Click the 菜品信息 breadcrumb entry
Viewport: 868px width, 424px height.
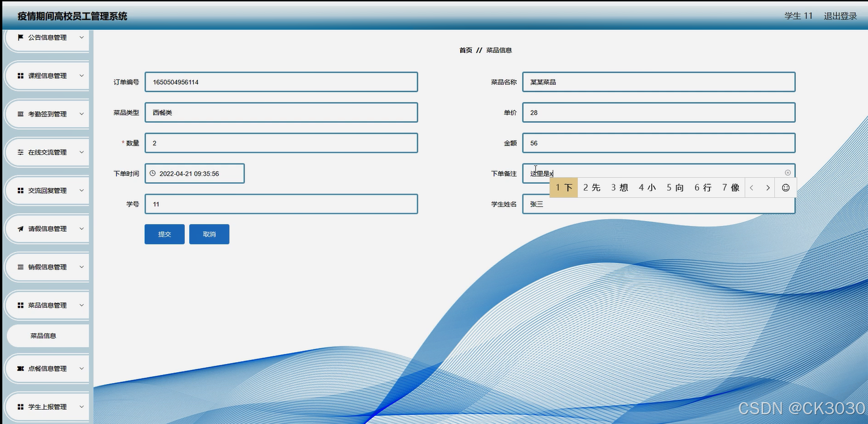coord(499,50)
